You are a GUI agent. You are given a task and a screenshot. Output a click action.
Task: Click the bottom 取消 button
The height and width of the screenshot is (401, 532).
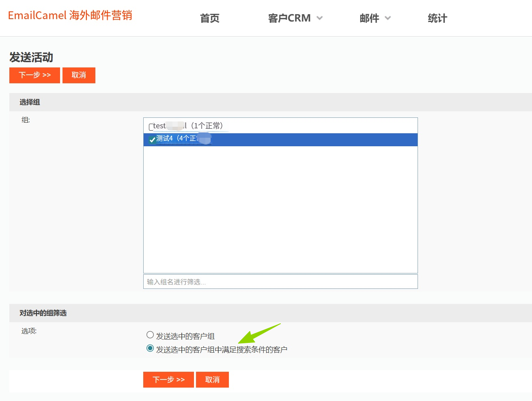(212, 379)
